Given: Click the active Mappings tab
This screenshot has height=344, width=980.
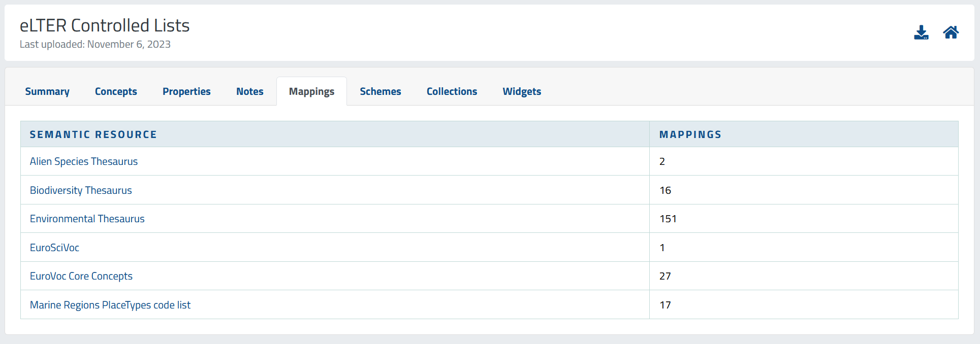Looking at the screenshot, I should (311, 91).
